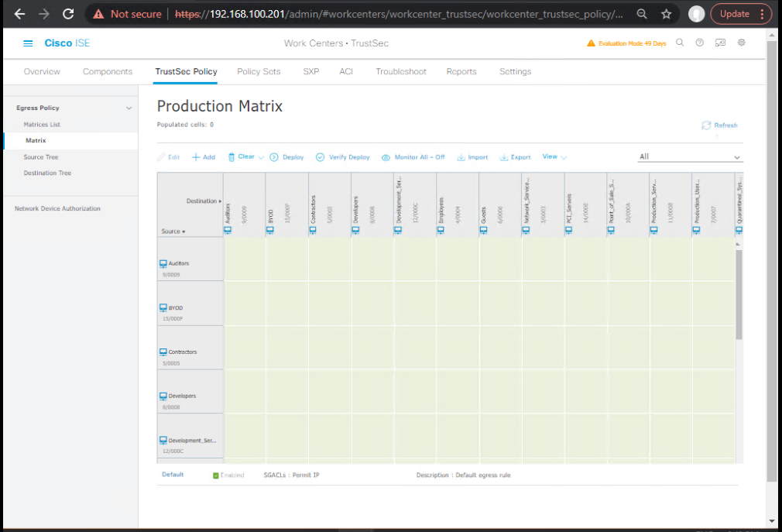This screenshot has width=782, height=532.
Task: Click the Point_of_Sale destination column SGT icon
Action: point(611,230)
